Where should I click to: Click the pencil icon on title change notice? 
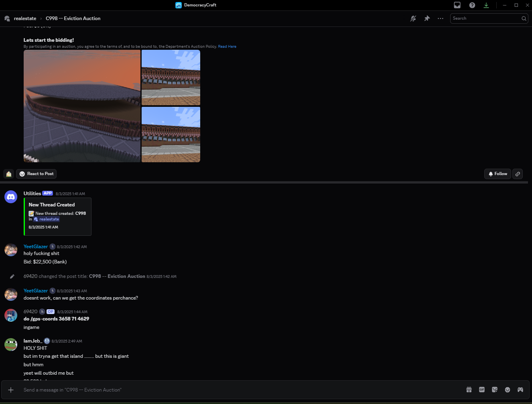pyautogui.click(x=12, y=276)
